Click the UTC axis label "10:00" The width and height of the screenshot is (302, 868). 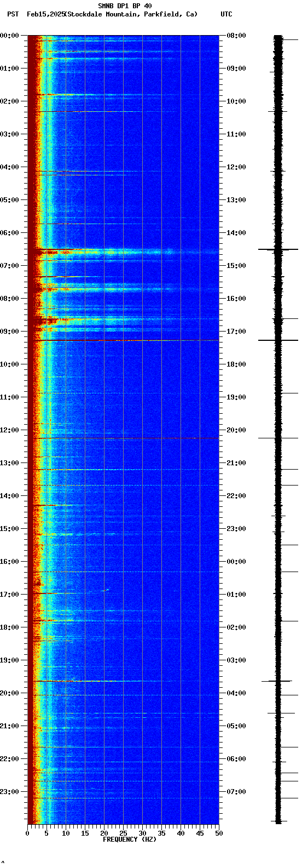(236, 101)
